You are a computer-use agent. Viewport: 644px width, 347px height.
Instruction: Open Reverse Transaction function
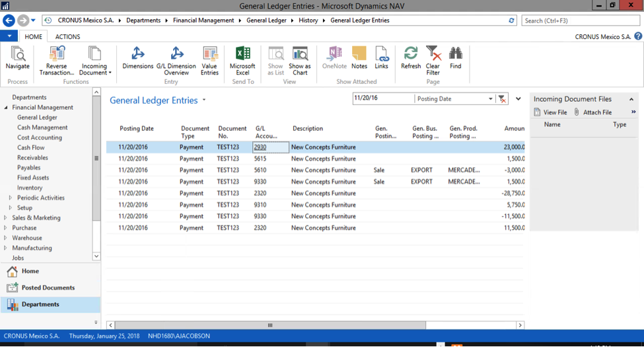pyautogui.click(x=56, y=61)
